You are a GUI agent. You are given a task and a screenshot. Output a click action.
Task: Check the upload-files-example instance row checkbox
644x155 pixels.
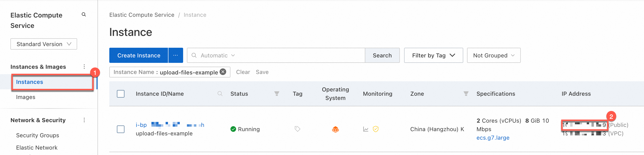(x=121, y=129)
